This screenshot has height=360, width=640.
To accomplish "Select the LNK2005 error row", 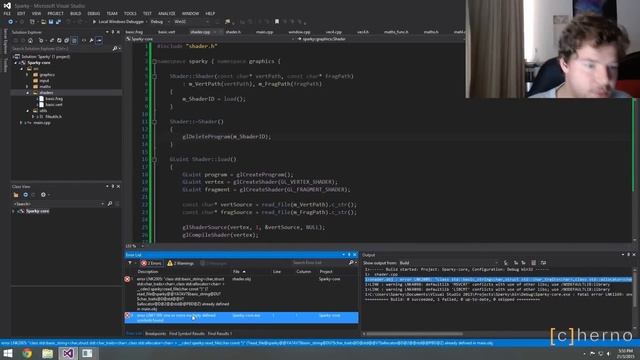I will click(241, 295).
